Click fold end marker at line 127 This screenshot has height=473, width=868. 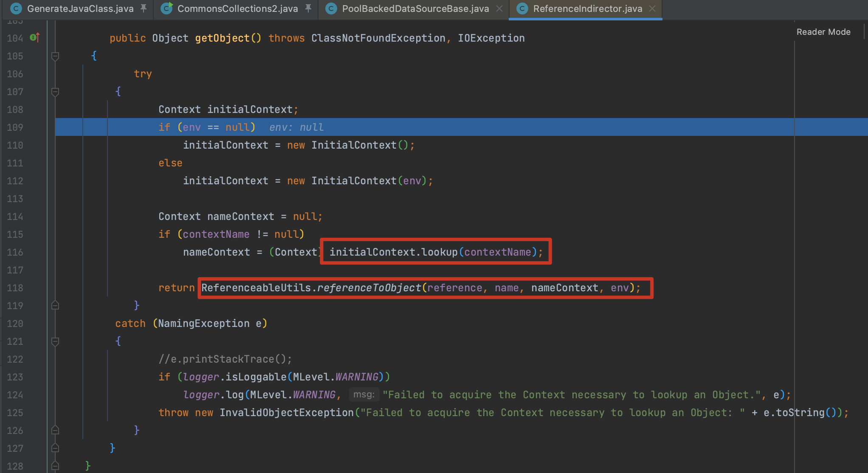(55, 448)
